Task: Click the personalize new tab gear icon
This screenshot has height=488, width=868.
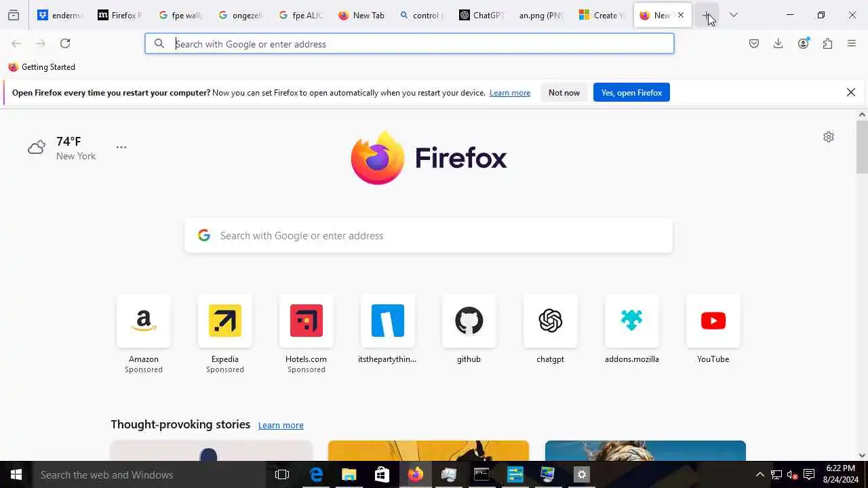Action: coord(829,137)
